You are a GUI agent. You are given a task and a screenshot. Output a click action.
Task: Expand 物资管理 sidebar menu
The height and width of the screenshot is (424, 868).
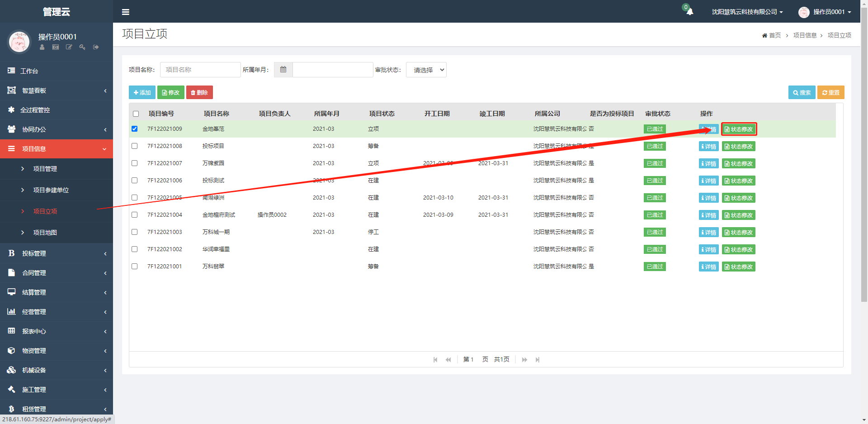pos(57,351)
